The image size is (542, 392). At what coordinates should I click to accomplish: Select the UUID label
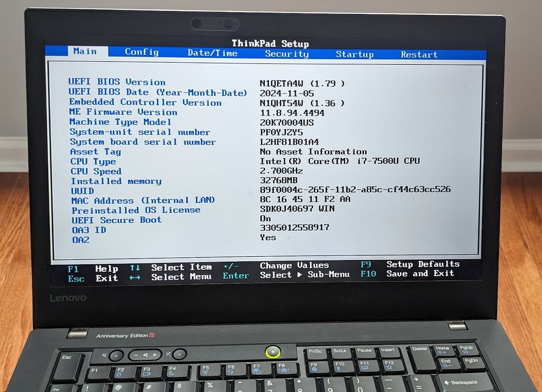tap(82, 191)
